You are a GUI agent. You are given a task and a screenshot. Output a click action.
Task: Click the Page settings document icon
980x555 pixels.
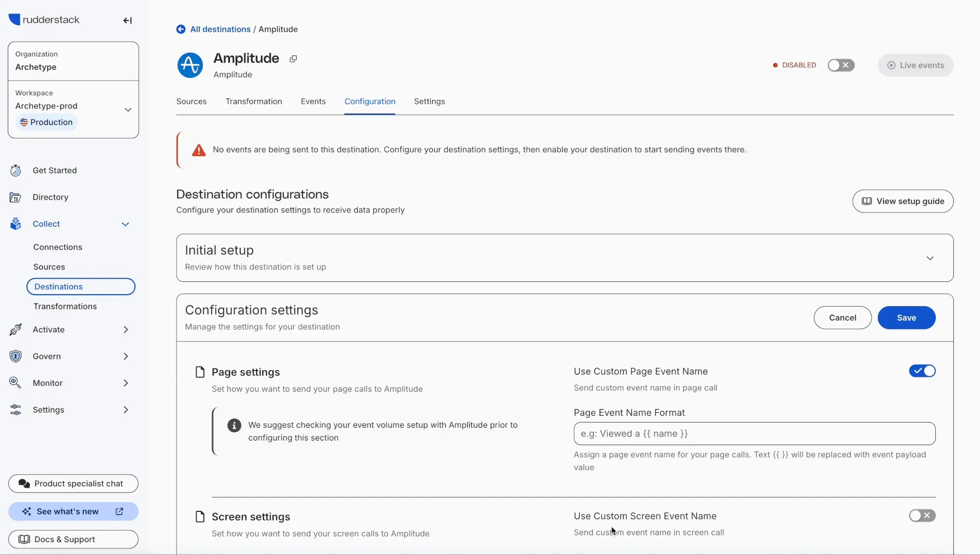point(200,372)
